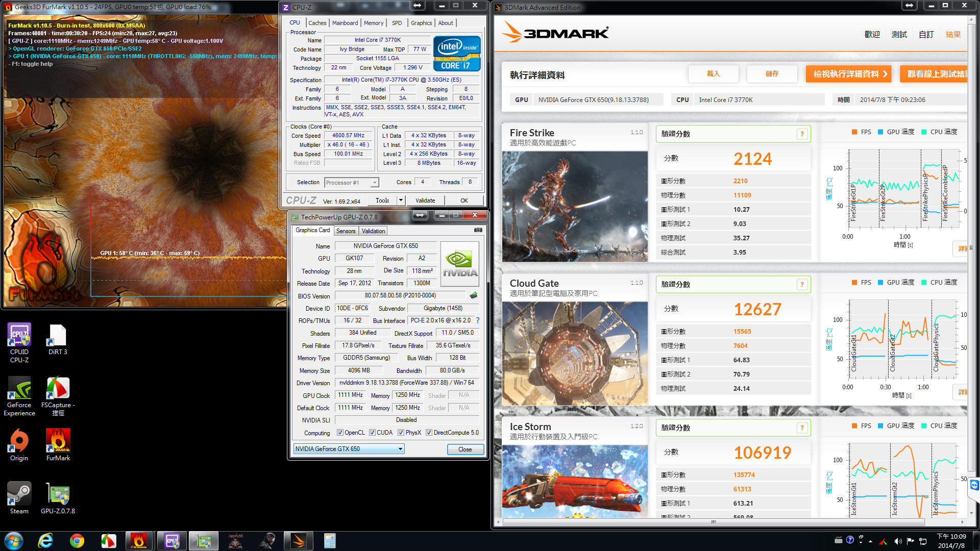This screenshot has height=551, width=980.
Task: Click the Close button in GPU-Z
Action: [465, 449]
